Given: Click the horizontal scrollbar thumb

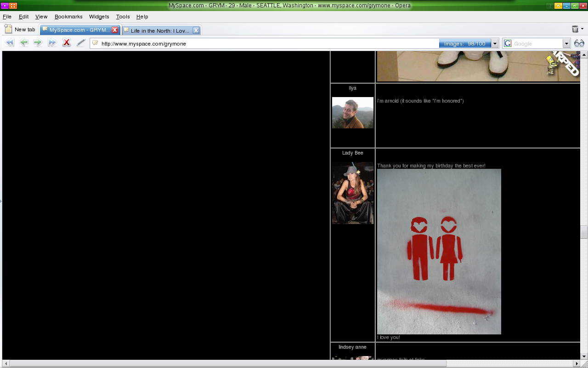Looking at the screenshot, I should point(228,363).
